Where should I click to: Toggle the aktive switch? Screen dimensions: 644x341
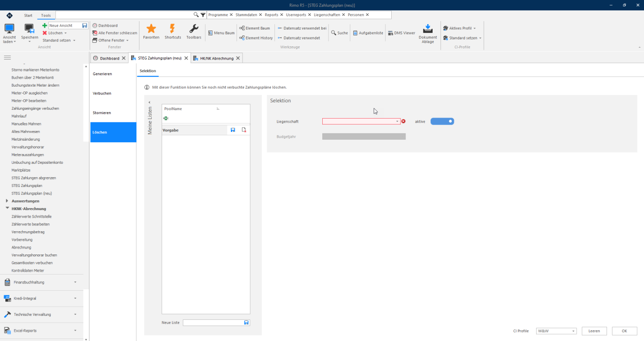click(442, 121)
